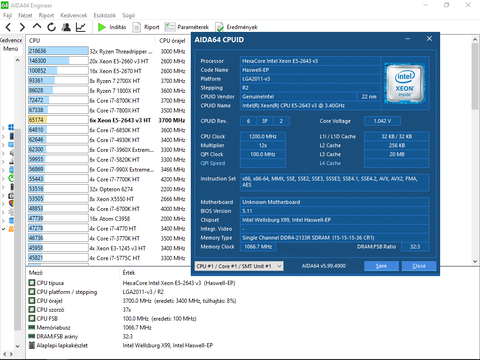Minimize the AIDA64 CPUID dialog

408,39
